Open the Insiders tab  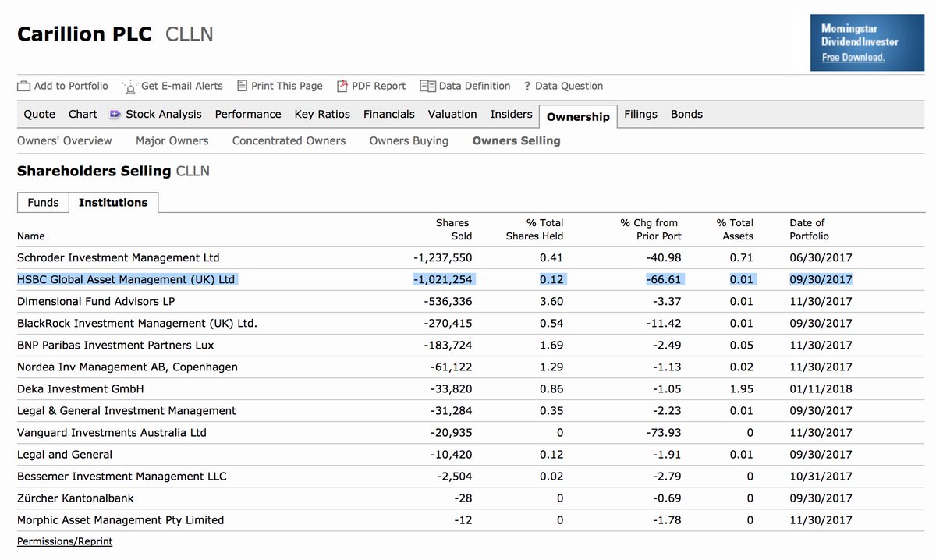512,114
